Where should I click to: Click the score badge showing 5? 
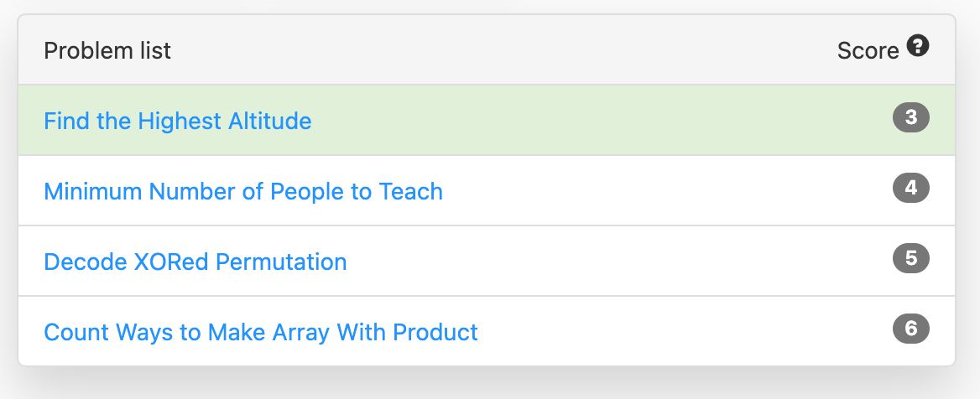tap(910, 258)
